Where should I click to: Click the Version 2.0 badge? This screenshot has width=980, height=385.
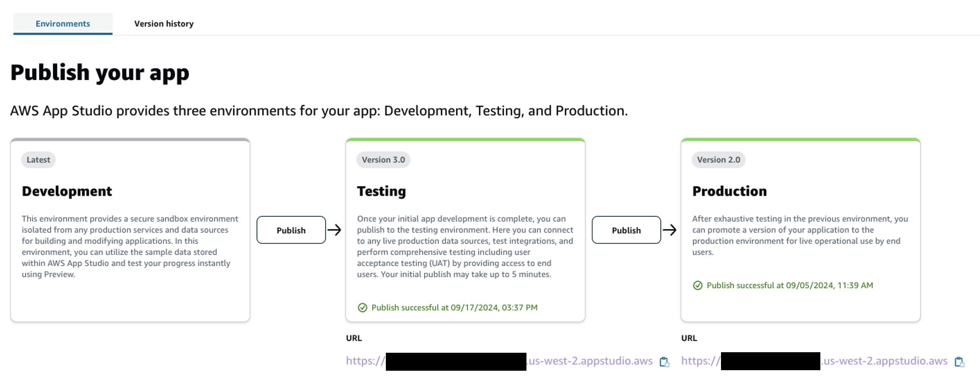click(718, 160)
